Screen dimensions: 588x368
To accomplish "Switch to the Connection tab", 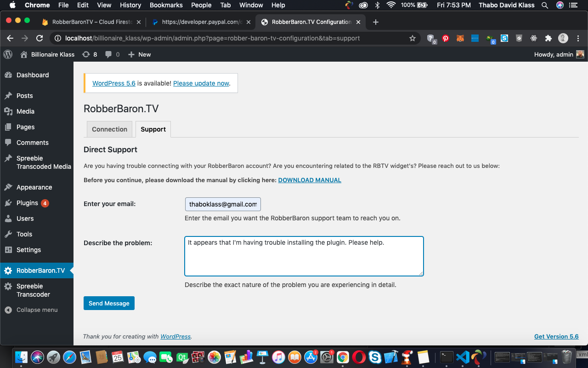I will pos(109,129).
